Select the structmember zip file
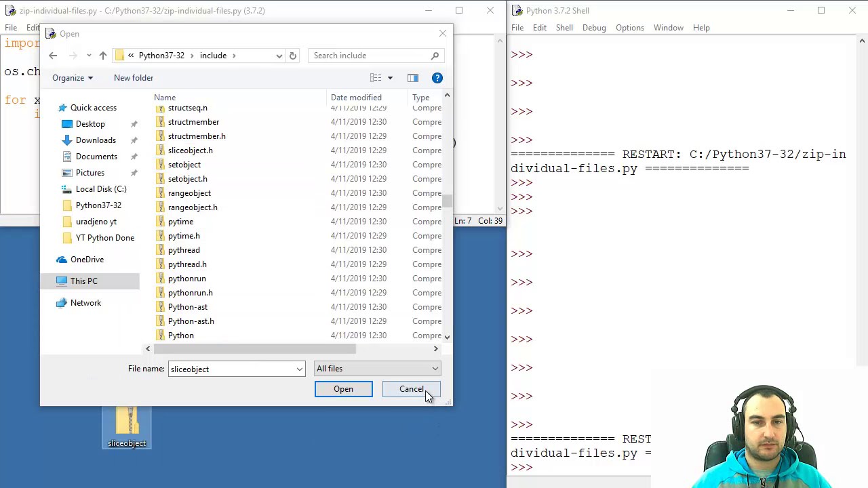The width and height of the screenshot is (868, 488). tap(193, 122)
